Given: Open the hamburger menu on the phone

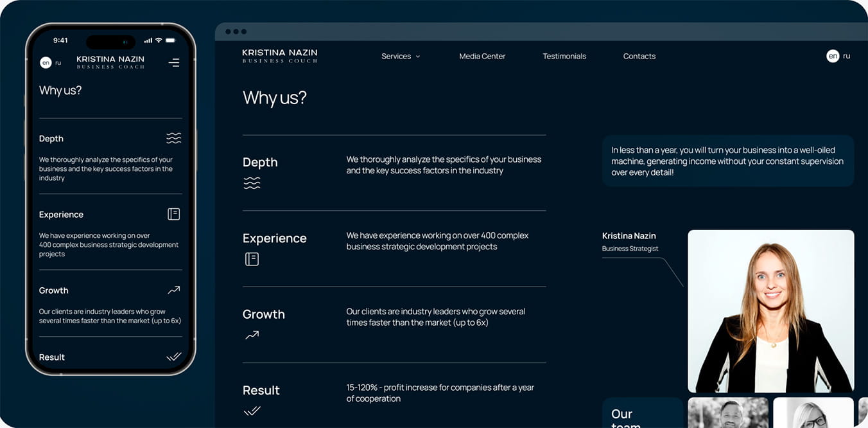Looking at the screenshot, I should [174, 62].
